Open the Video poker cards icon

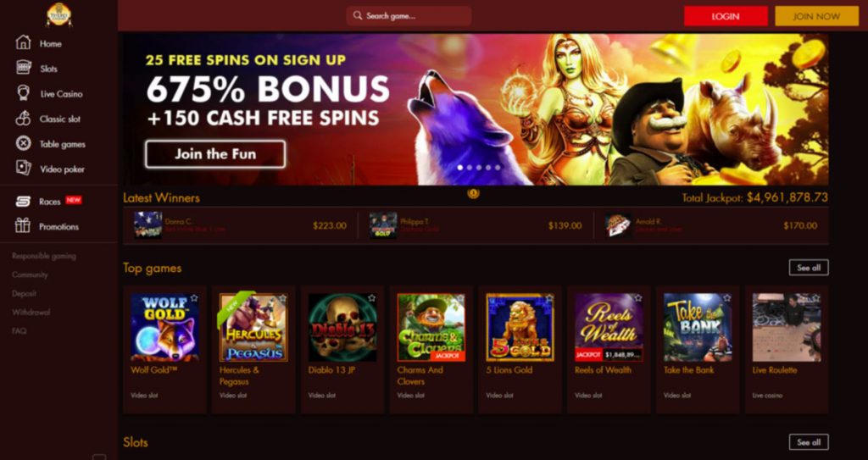click(23, 169)
